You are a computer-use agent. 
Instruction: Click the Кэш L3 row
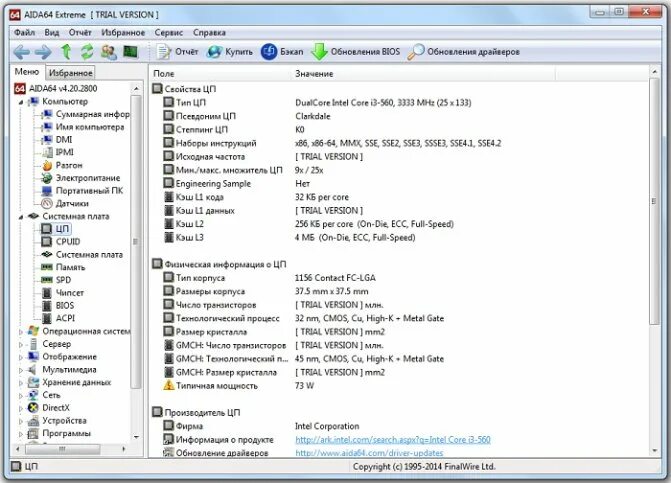click(x=289, y=237)
